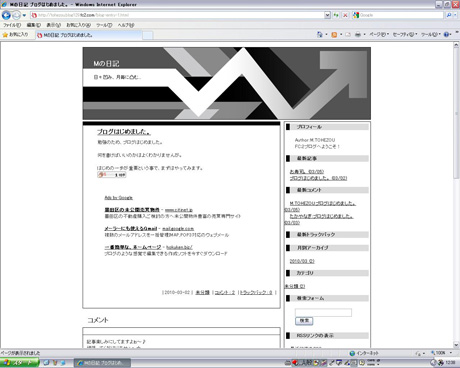460x368 pixels.
Task: Open the search provider dropdown arrow
Action: pyautogui.click(x=455, y=15)
